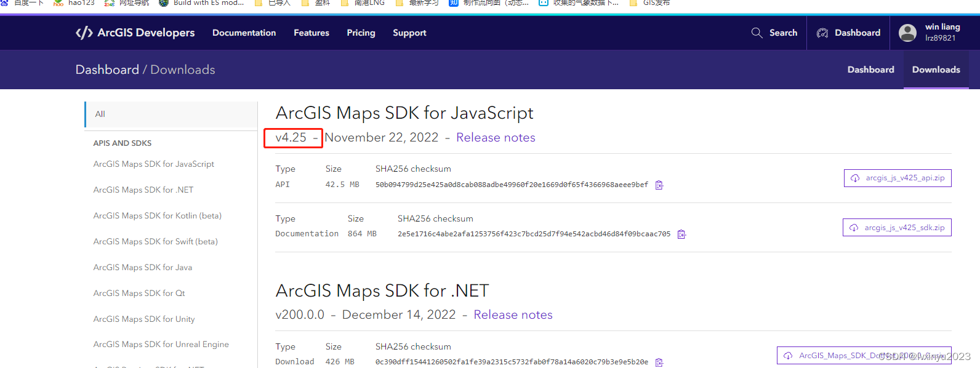Open the hao123 bookmark
The width and height of the screenshot is (980, 368).
click(74, 3)
